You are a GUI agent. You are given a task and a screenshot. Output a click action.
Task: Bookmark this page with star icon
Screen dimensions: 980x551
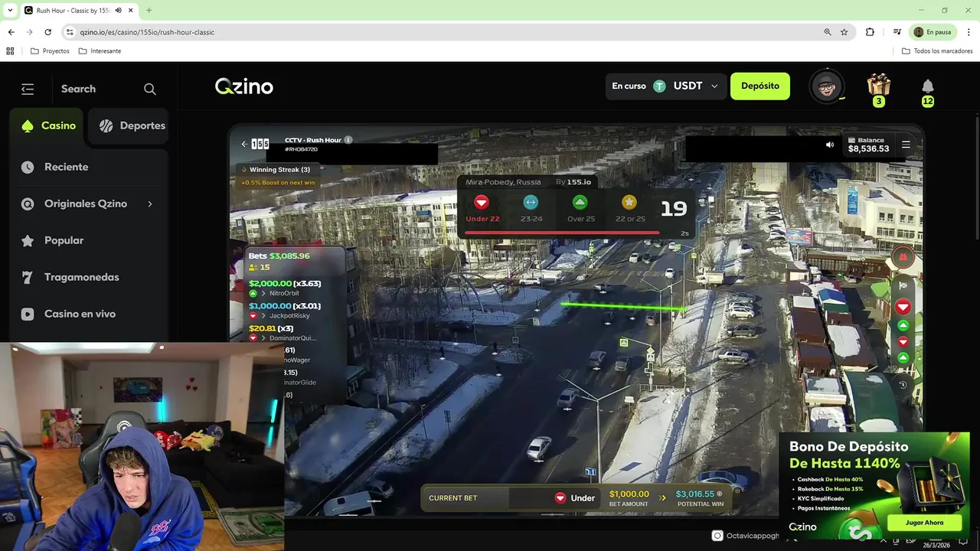click(x=844, y=32)
